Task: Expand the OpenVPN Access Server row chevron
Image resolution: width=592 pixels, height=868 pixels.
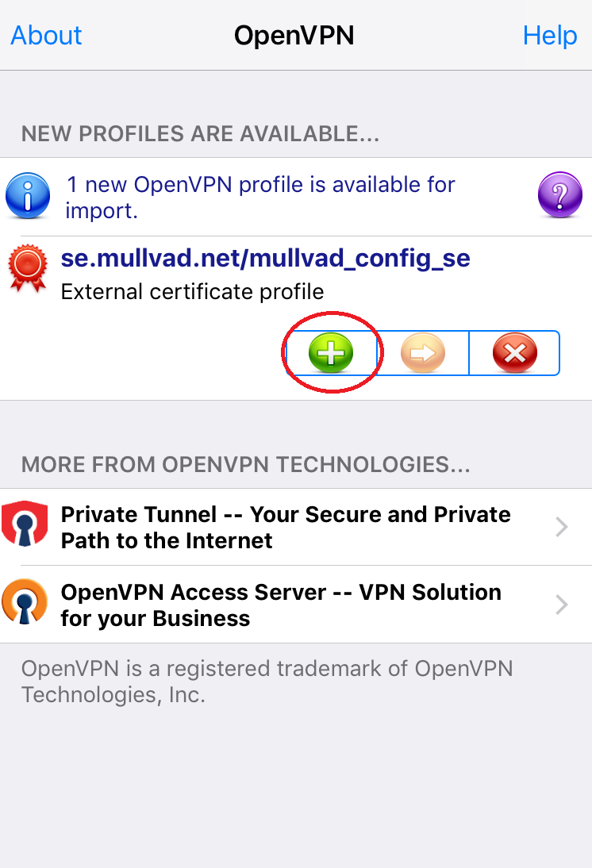Action: click(562, 605)
